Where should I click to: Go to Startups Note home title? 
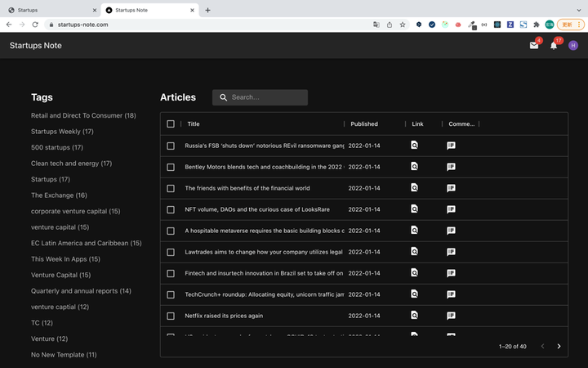tap(36, 46)
